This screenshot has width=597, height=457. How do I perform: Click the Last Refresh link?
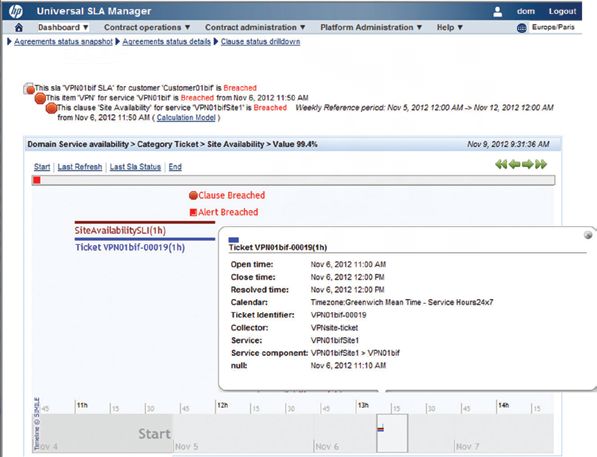[x=80, y=167]
